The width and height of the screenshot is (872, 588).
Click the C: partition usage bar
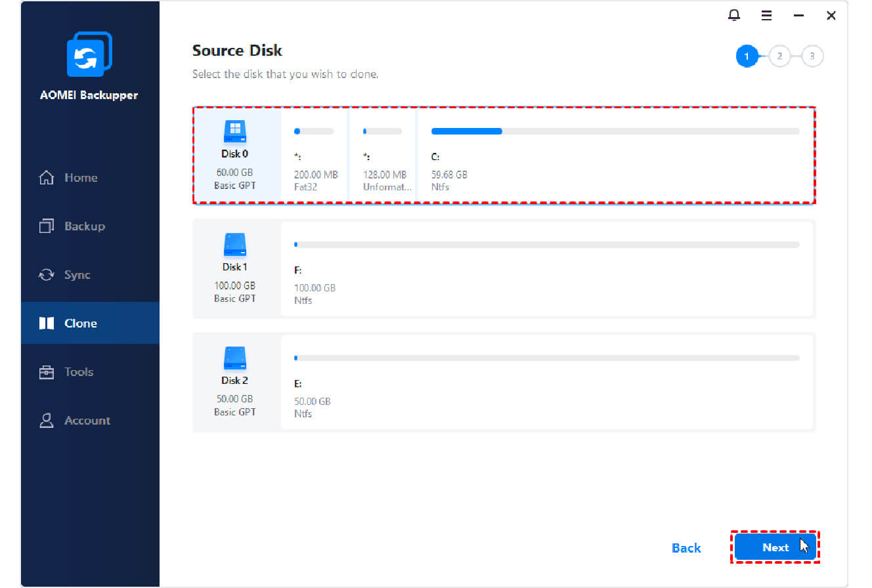coord(615,131)
